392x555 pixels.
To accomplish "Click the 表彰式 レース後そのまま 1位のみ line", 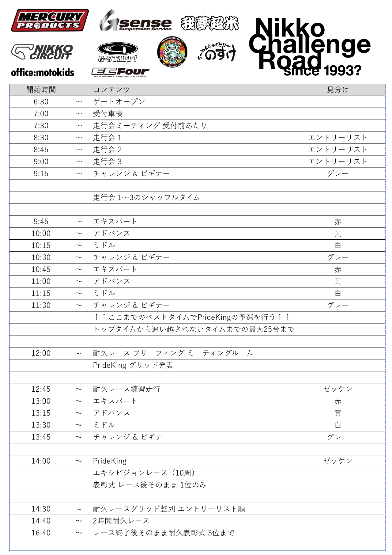I will click(x=150, y=485).
